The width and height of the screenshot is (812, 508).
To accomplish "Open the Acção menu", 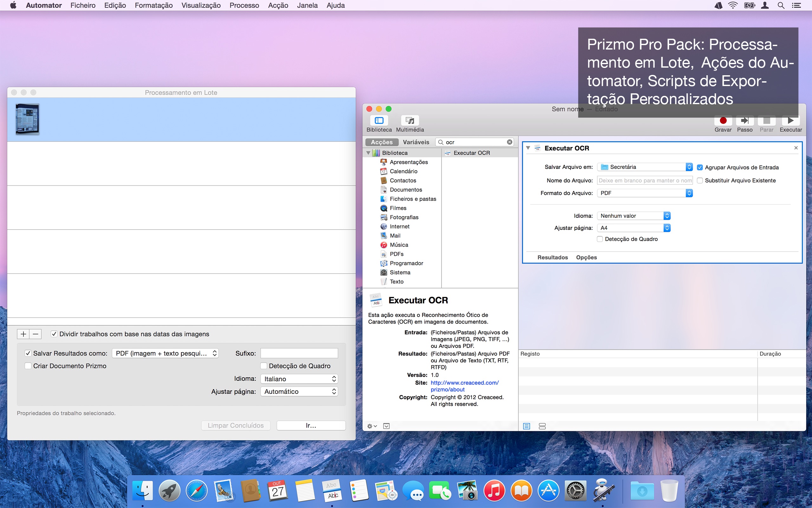I will point(278,5).
